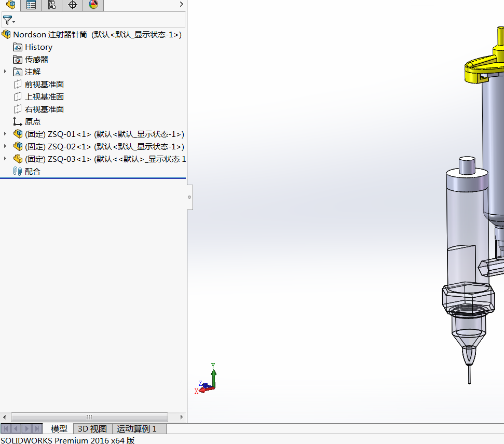This screenshot has height=444, width=504.
Task: Select the 传感器 sensors folder
Action: [37, 60]
